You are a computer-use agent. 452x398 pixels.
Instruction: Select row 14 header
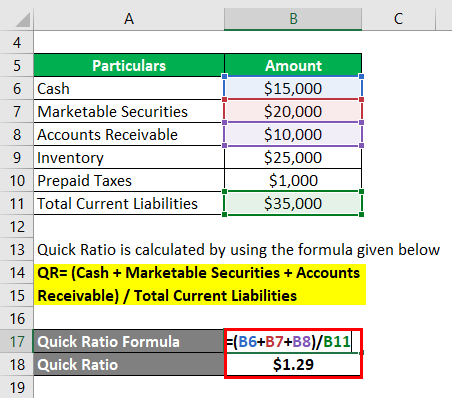coord(17,272)
